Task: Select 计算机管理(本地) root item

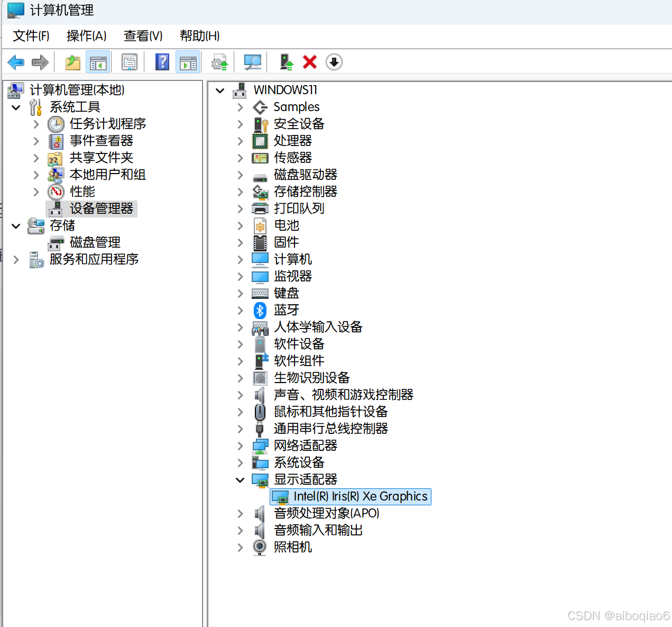Action: (x=77, y=90)
